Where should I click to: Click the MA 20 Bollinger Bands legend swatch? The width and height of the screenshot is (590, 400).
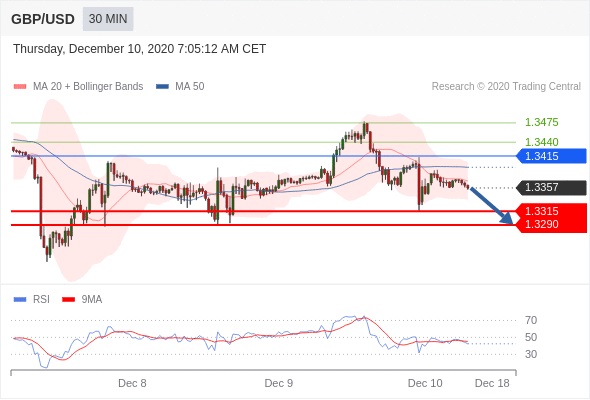click(20, 87)
